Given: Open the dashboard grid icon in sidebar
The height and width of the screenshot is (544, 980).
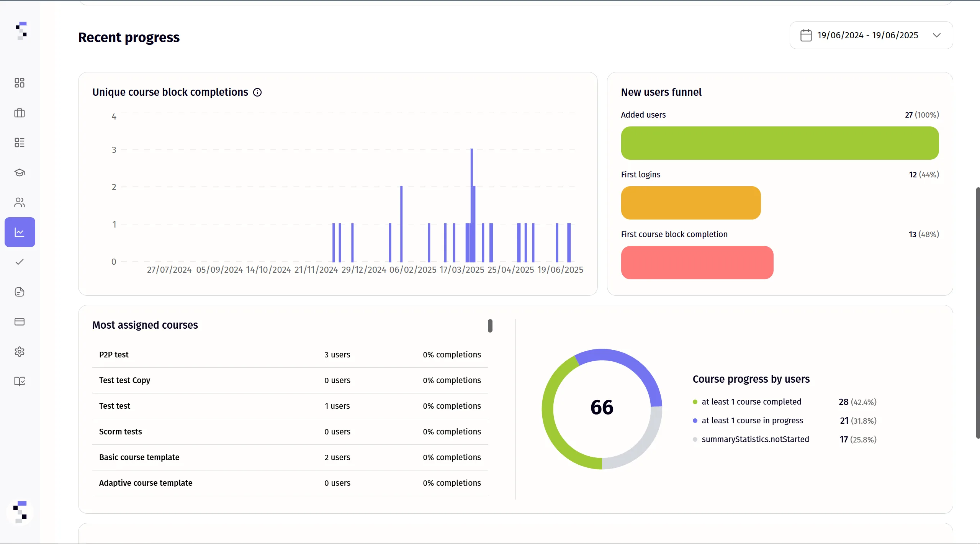Looking at the screenshot, I should (x=20, y=83).
